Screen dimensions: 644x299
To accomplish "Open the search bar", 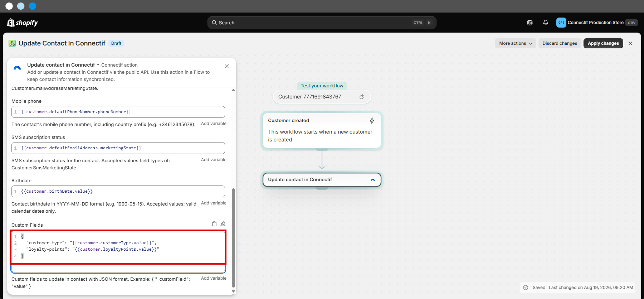I will tap(322, 23).
